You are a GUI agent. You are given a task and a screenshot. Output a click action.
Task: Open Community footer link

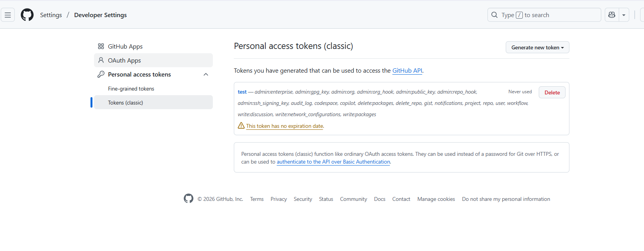353,199
